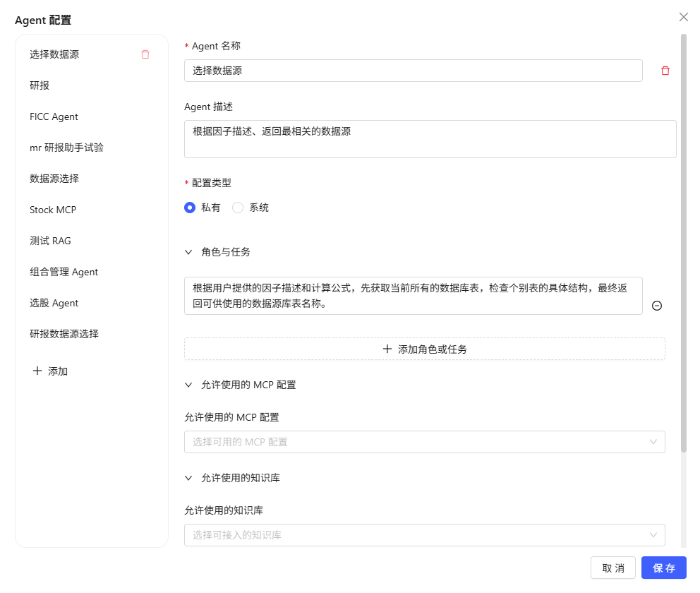Click the 取消 button
Screen dimensions: 700x593
click(612, 568)
